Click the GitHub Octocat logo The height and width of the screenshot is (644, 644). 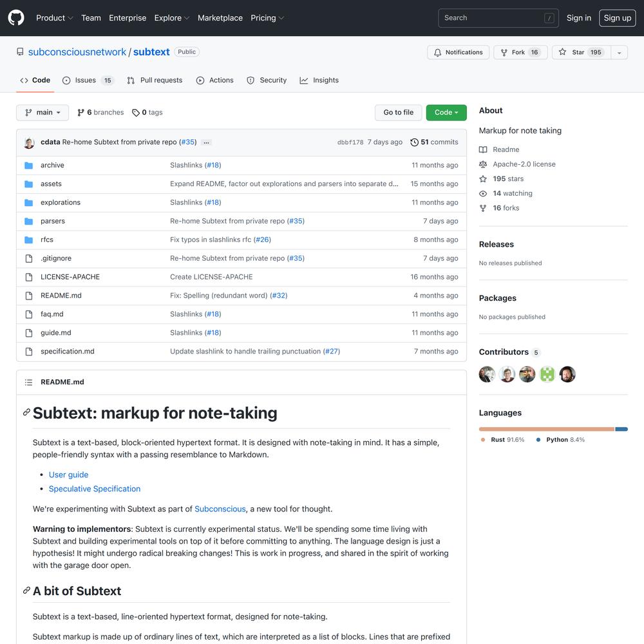[16, 17]
